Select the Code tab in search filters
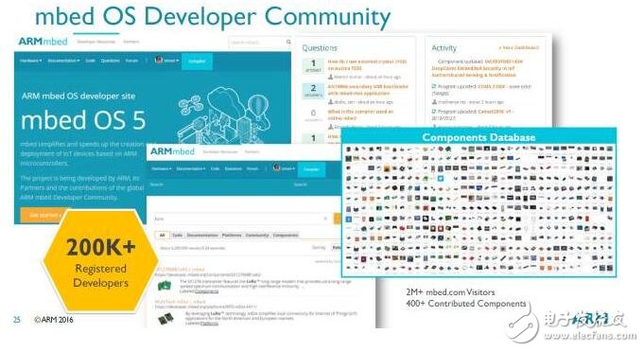 178,235
